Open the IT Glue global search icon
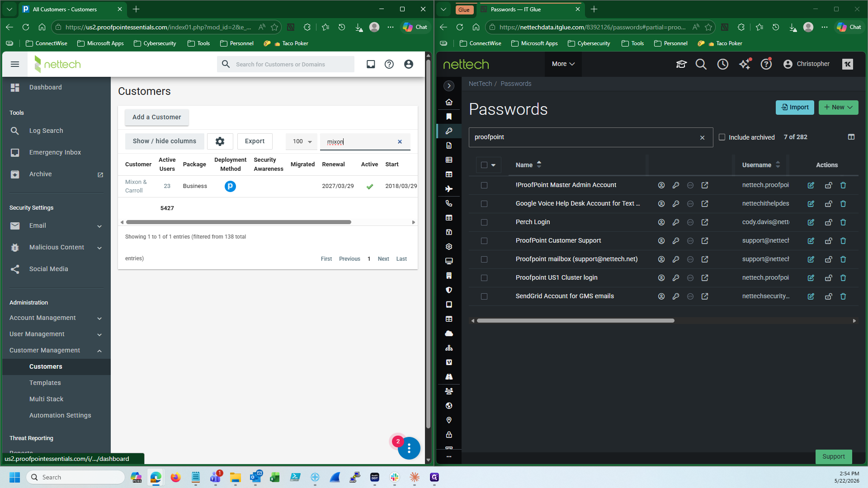The height and width of the screenshot is (488, 868). point(701,64)
